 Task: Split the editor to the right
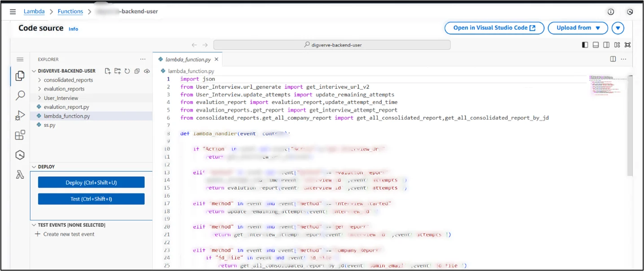tap(613, 59)
